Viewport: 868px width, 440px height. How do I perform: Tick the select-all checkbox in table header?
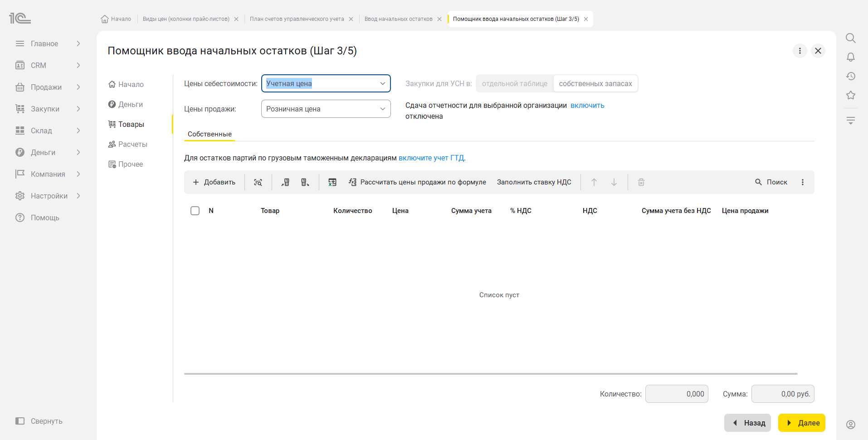click(195, 211)
